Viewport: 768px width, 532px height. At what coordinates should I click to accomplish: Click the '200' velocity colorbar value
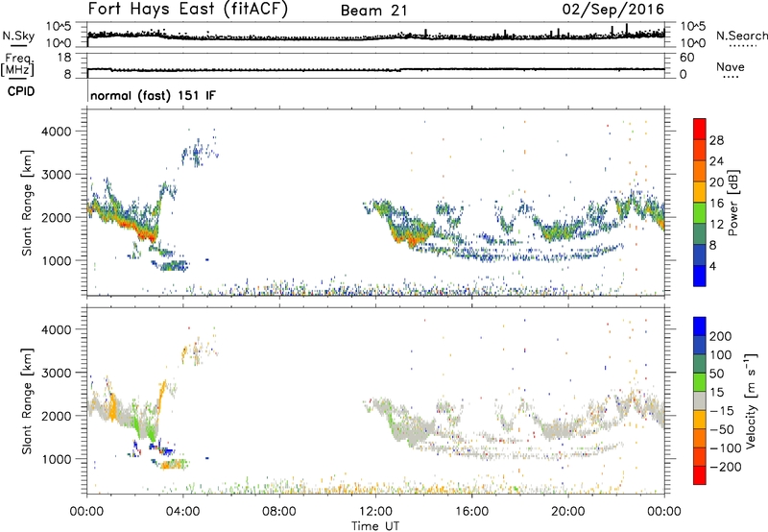pyautogui.click(x=721, y=336)
